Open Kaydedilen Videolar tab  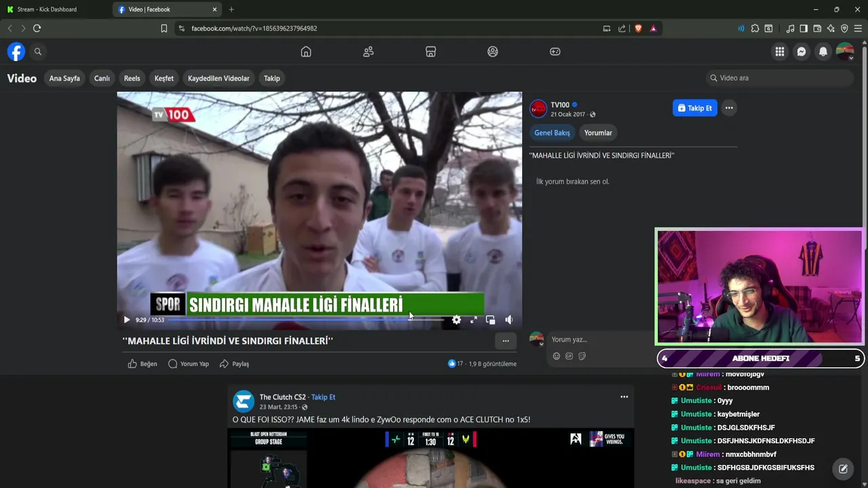click(x=218, y=78)
